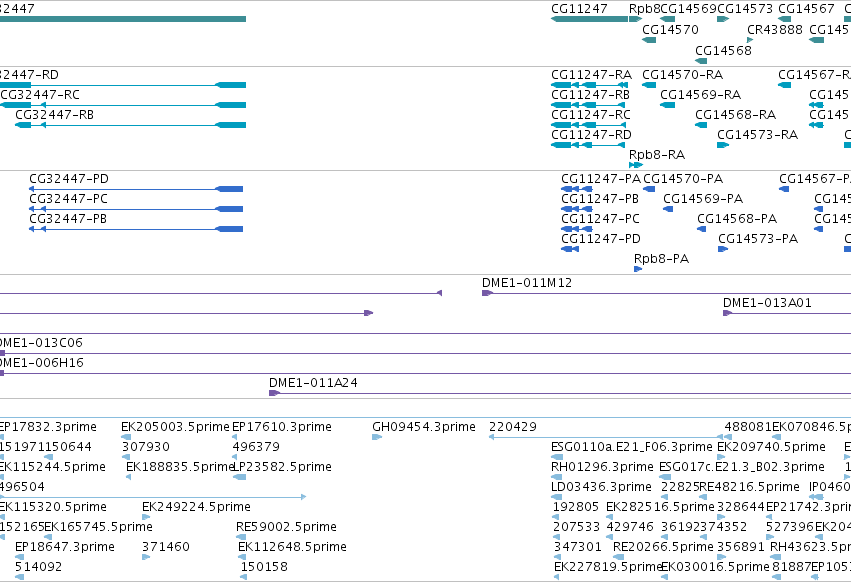Screen dimensions: 851x582
Task: Select BAC clone DME1-013A01
Action: click(x=767, y=303)
